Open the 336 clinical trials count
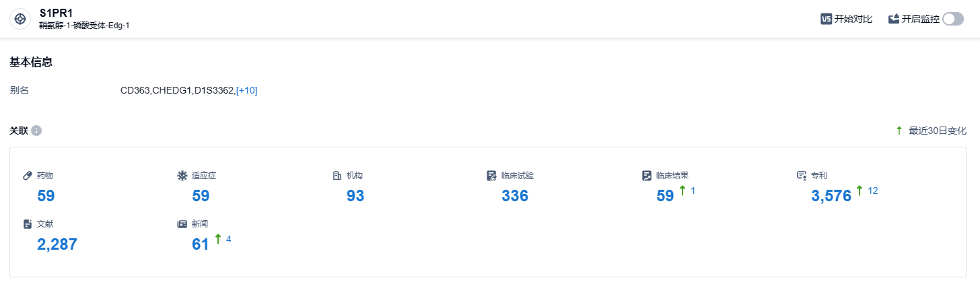Viewport: 980px width, 282px height. tap(515, 196)
